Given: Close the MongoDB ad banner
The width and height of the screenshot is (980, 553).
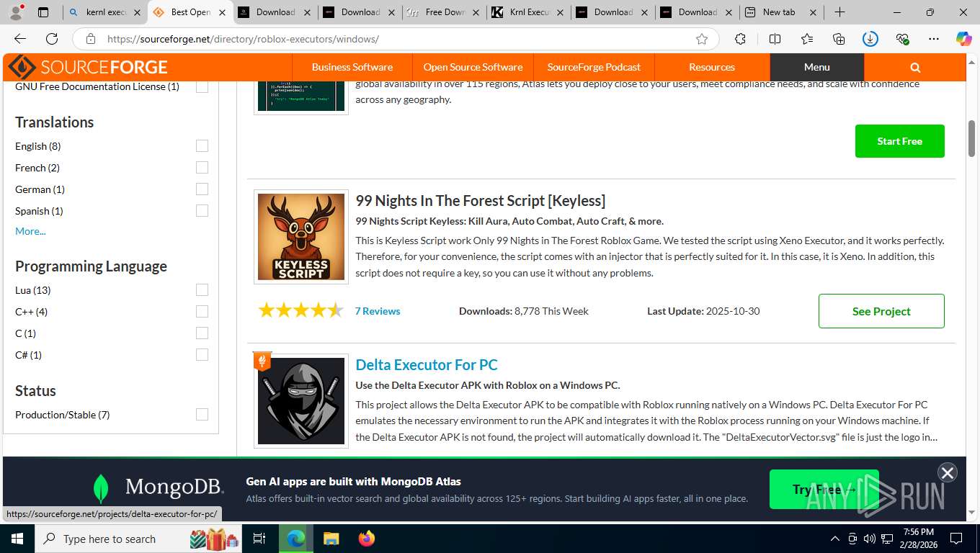Looking at the screenshot, I should click(x=947, y=472).
